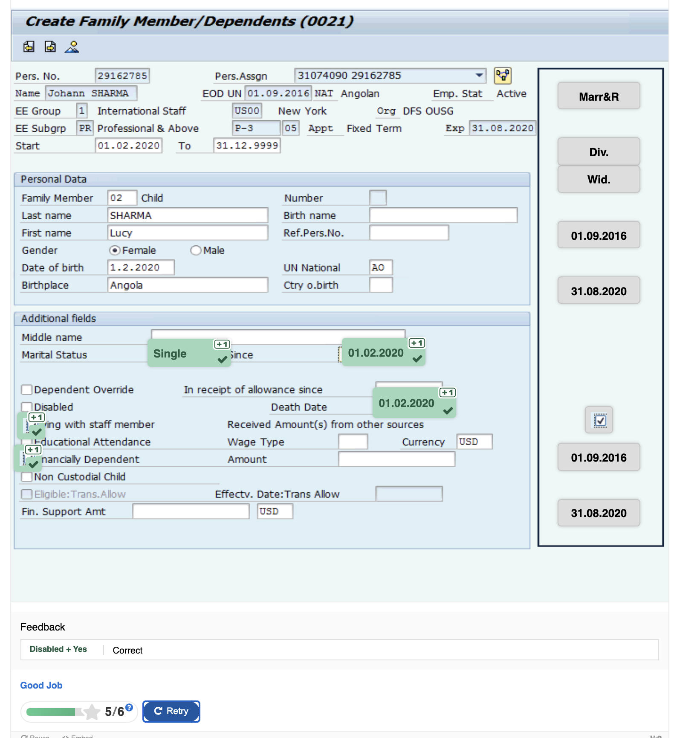Open the Pers.Assgn dropdown arrow
The width and height of the screenshot is (700, 738).
(x=479, y=76)
